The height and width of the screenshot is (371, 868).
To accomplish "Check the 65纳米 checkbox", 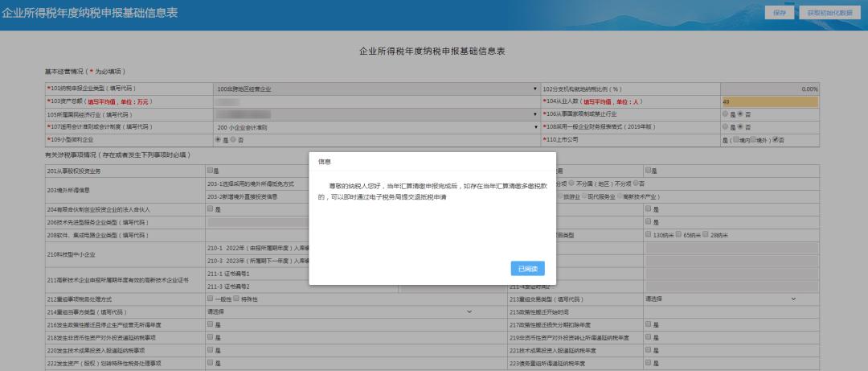I will 678,234.
